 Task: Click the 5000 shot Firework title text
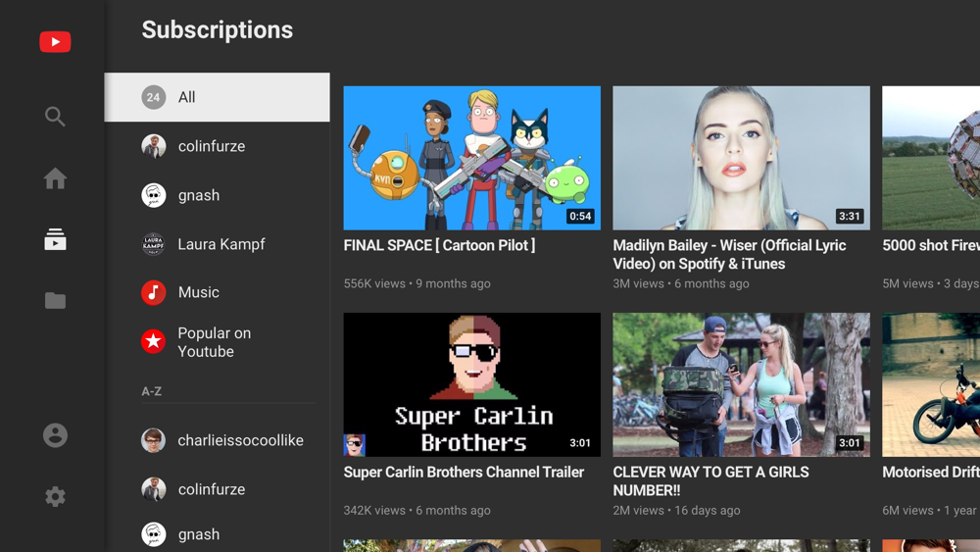931,245
